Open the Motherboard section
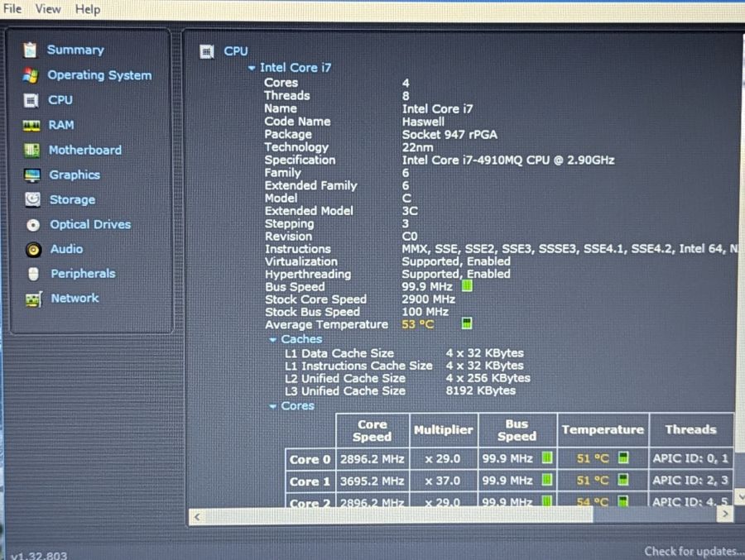745x560 pixels. tap(85, 150)
